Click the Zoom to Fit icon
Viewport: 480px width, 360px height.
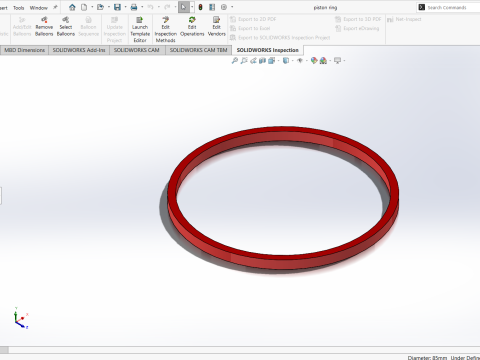coord(235,61)
